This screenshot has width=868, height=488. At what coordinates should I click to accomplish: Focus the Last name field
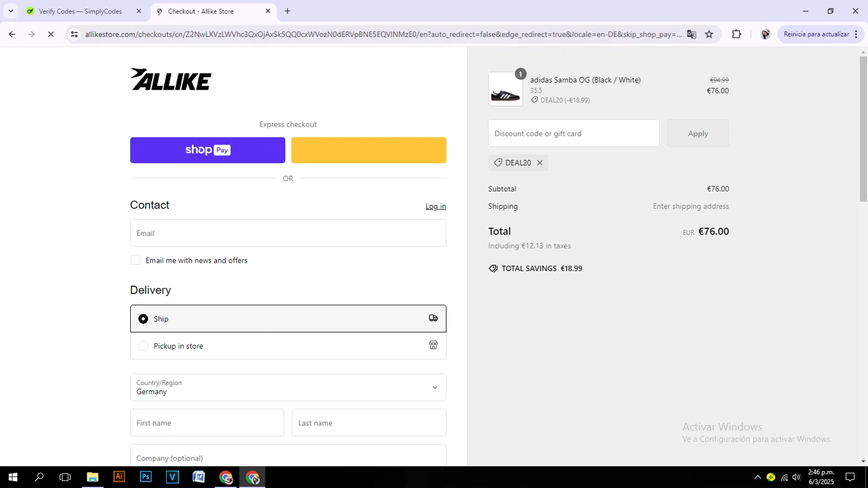click(369, 423)
